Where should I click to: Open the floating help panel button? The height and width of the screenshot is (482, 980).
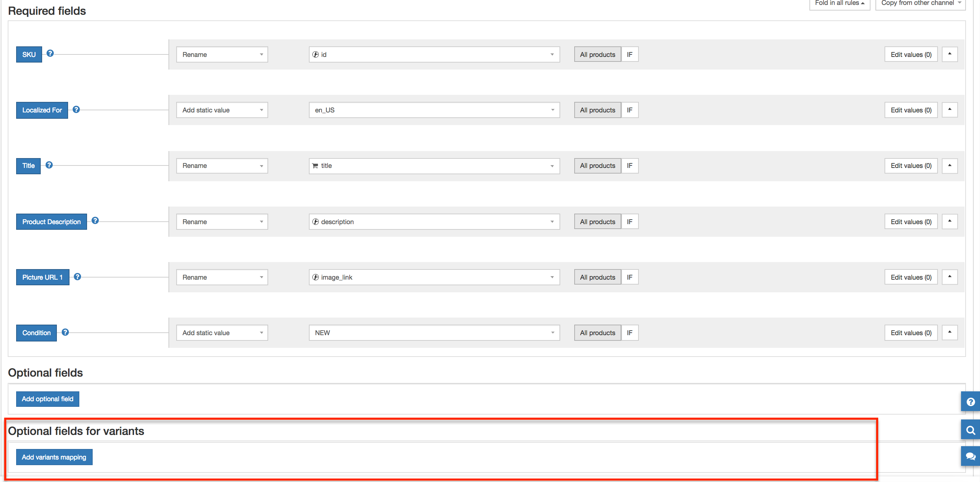(971, 402)
